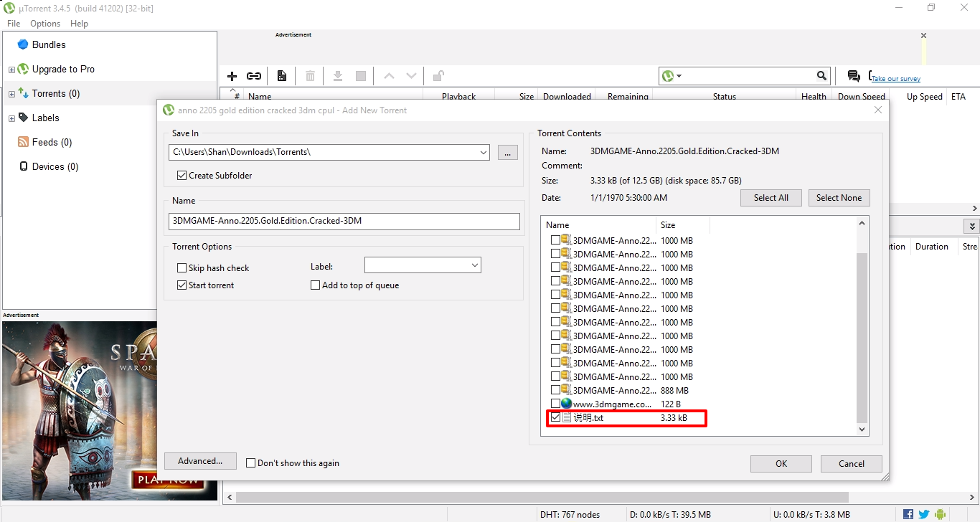Click the Up Speed column header
This screenshot has height=522, width=980.
point(924,97)
